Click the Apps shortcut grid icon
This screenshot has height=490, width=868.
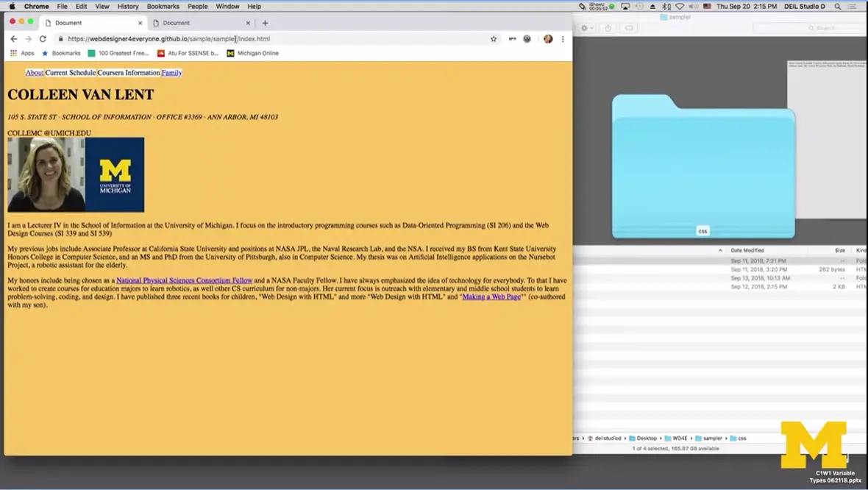[13, 52]
